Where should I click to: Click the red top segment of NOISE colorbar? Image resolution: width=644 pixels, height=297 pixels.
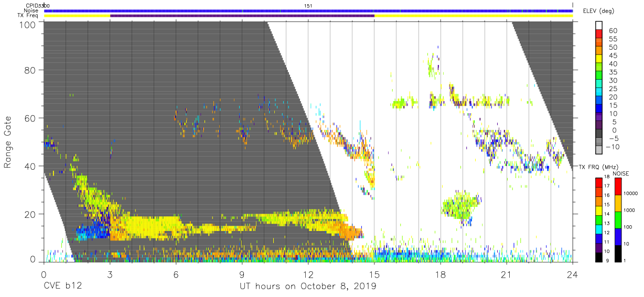[618, 185]
